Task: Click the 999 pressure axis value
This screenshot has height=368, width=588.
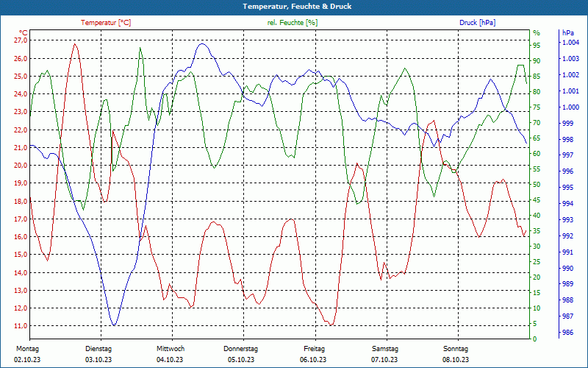Action: click(x=567, y=123)
